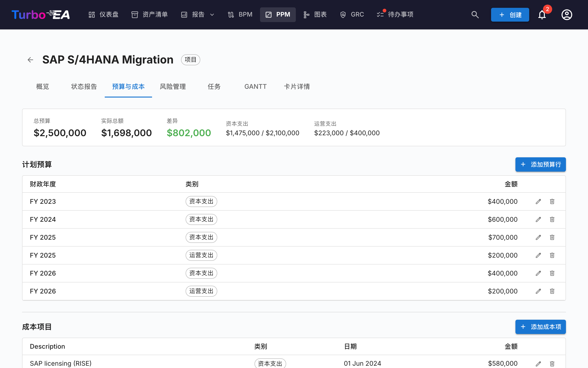This screenshot has width=588, height=368.
Task: Go back using the left arrow
Action: [x=30, y=60]
